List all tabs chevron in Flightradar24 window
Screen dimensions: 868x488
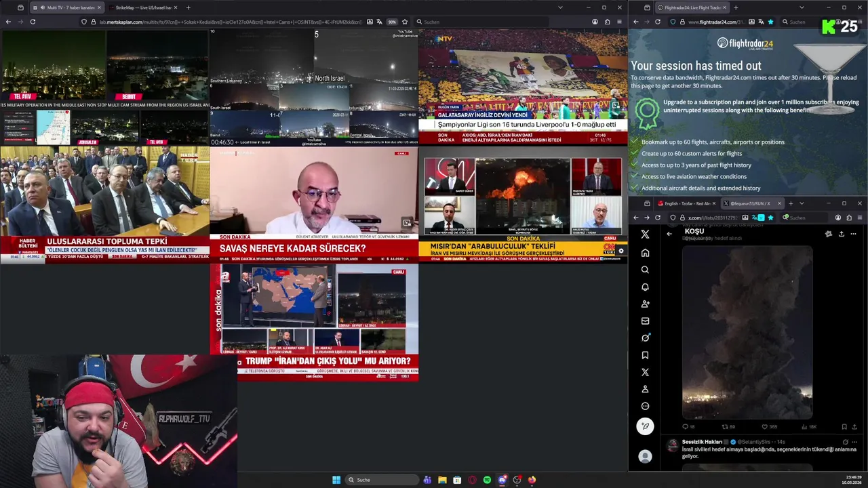pos(802,7)
